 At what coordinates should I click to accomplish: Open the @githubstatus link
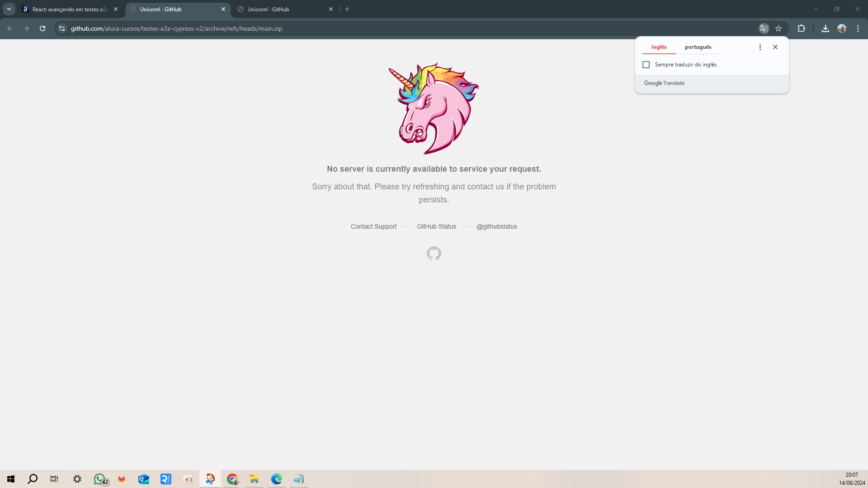point(496,226)
